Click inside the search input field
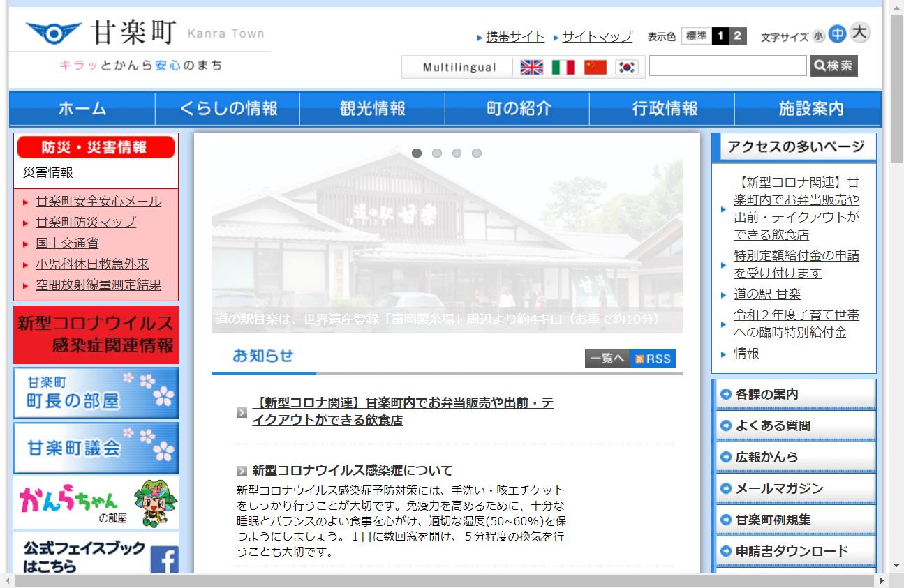This screenshot has height=588, width=904. tap(727, 66)
